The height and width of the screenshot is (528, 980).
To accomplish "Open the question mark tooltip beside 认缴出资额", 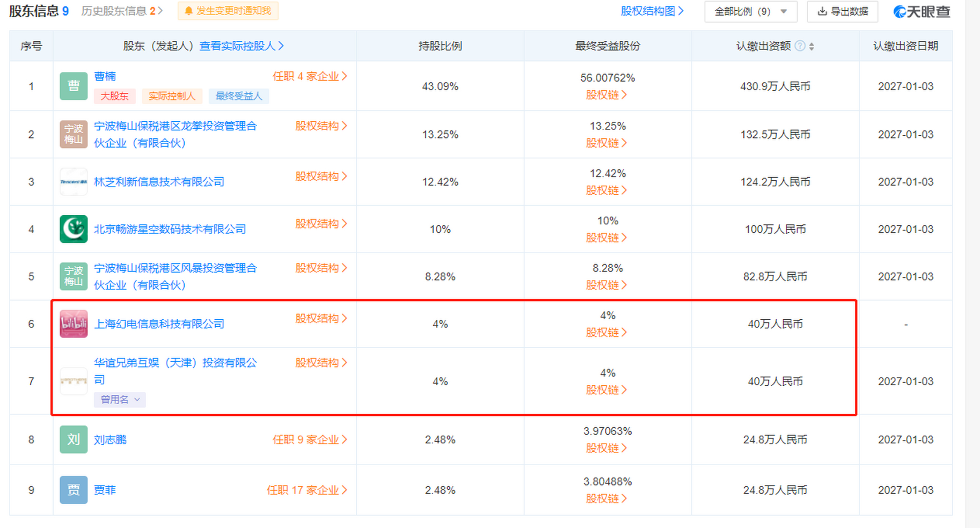I will 800,46.
